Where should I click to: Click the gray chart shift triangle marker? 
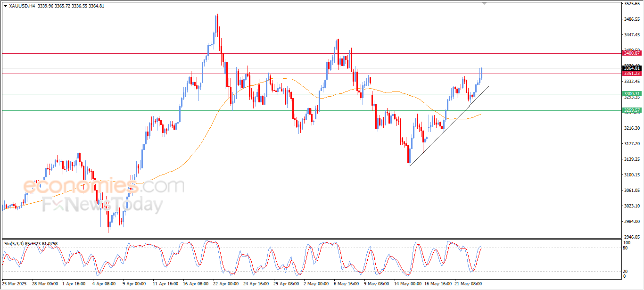pos(484,3)
